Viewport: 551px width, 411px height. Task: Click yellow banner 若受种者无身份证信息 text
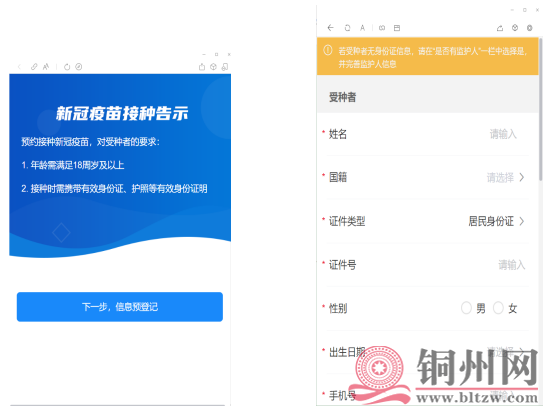(433, 57)
